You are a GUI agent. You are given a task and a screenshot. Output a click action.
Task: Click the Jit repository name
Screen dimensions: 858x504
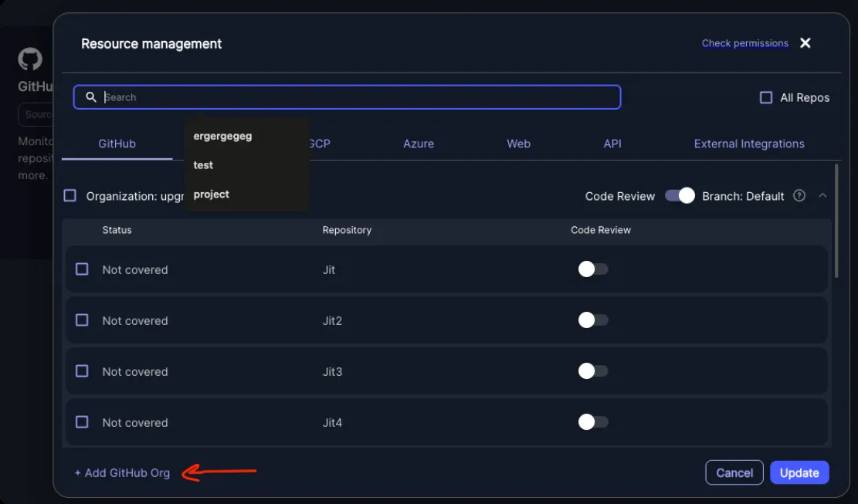(x=329, y=269)
